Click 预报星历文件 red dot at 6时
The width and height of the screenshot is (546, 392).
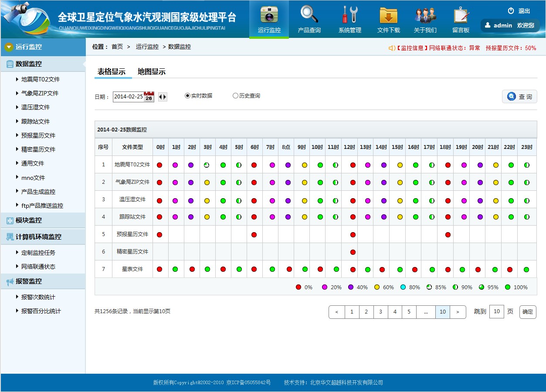click(x=254, y=235)
